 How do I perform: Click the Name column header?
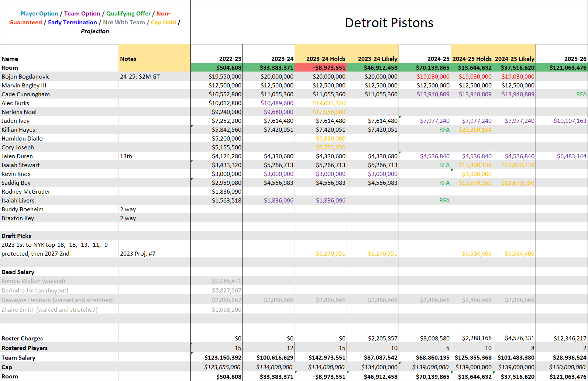point(10,59)
